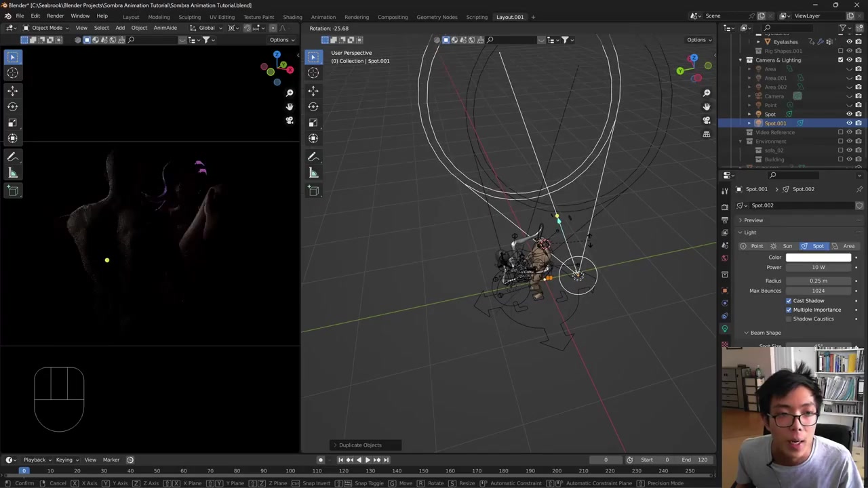Screen dimensions: 868x488
Task: Hide Spot.001 in the outliner
Action: [849, 123]
